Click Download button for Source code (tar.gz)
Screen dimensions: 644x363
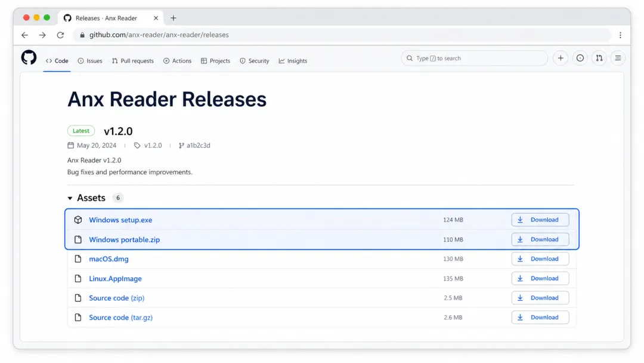pyautogui.click(x=540, y=318)
